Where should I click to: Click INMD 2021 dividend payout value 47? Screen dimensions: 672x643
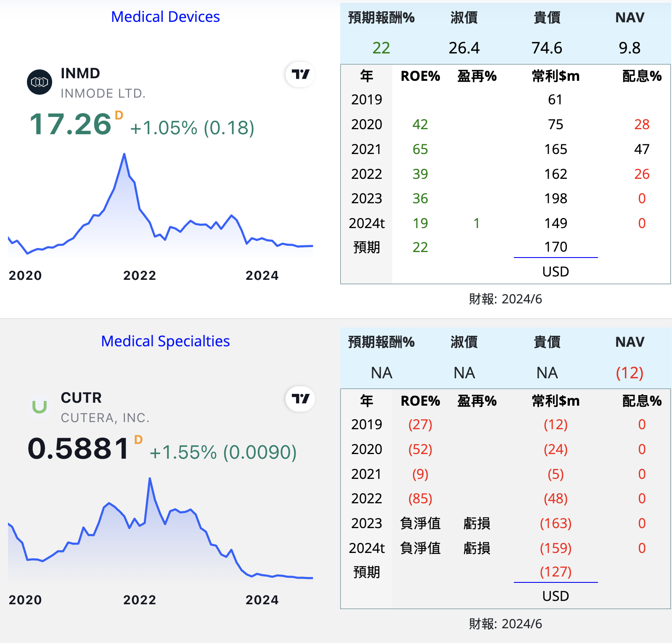[x=642, y=149]
